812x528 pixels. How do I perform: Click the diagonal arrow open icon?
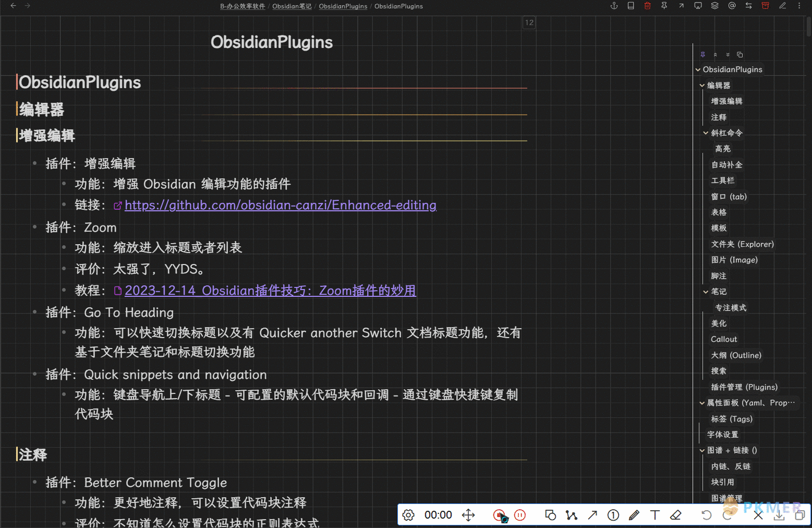pos(681,6)
